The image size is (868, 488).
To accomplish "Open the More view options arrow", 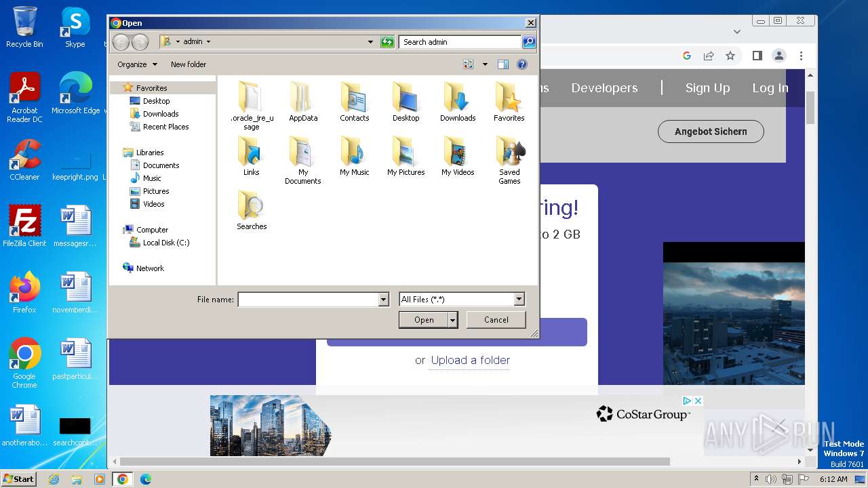I will [x=485, y=64].
